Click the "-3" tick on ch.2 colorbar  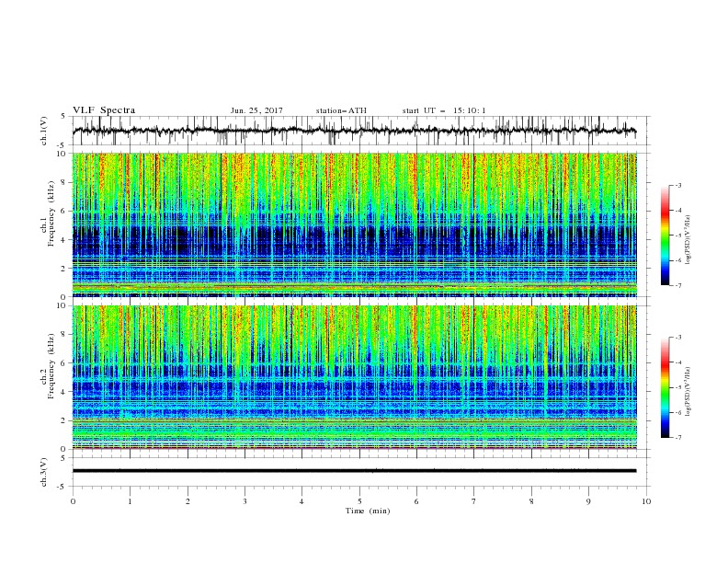click(678, 338)
